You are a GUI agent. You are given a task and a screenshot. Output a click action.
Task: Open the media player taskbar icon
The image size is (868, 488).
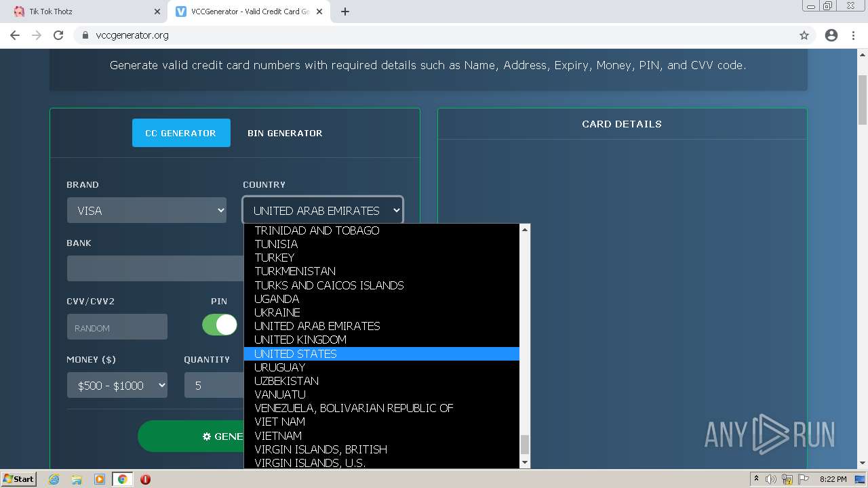click(x=100, y=479)
